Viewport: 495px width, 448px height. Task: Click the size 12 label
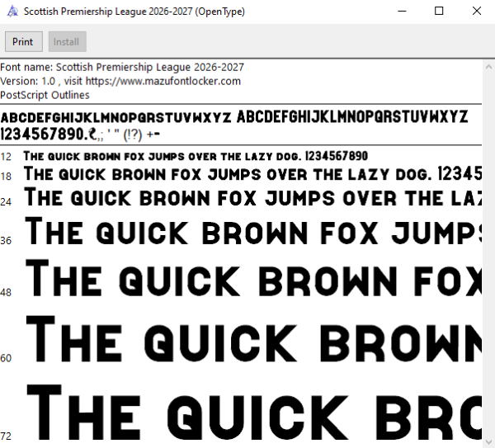click(6, 157)
